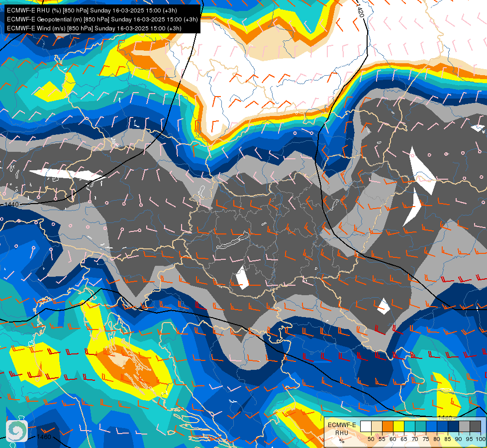Select the beige 50–55% legend swatch
The image size is (487, 448).
coord(377,426)
